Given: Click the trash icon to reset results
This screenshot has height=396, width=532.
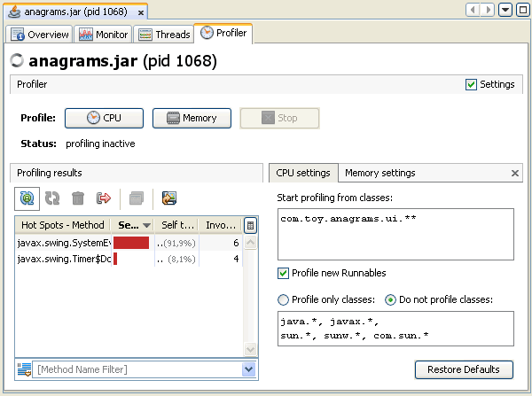Looking at the screenshot, I should pyautogui.click(x=78, y=198).
